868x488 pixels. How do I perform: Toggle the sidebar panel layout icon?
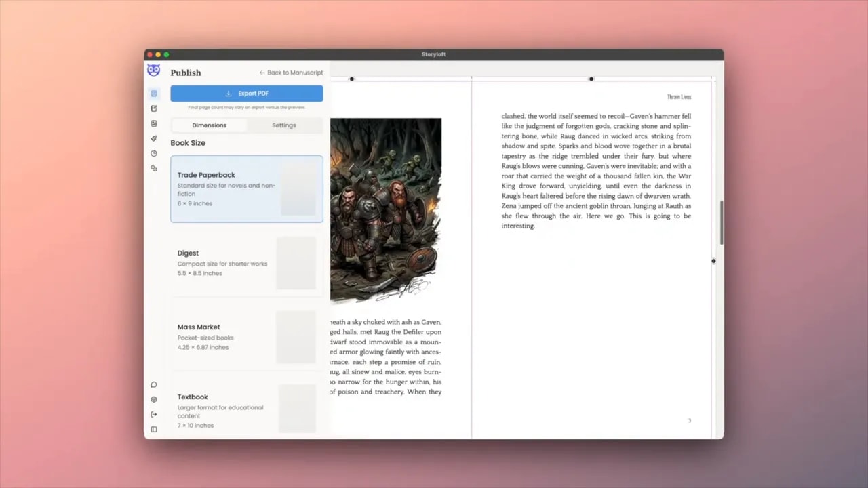(154, 430)
